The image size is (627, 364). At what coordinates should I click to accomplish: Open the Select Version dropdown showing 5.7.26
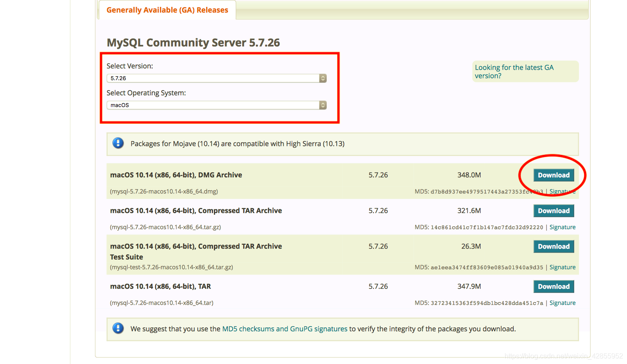tap(217, 78)
